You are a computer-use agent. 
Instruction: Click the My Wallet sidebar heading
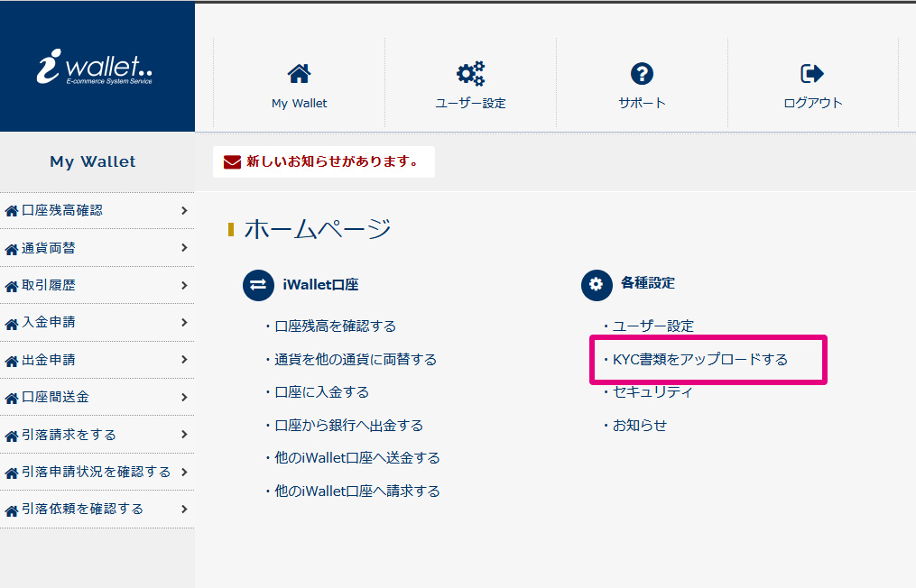(93, 161)
